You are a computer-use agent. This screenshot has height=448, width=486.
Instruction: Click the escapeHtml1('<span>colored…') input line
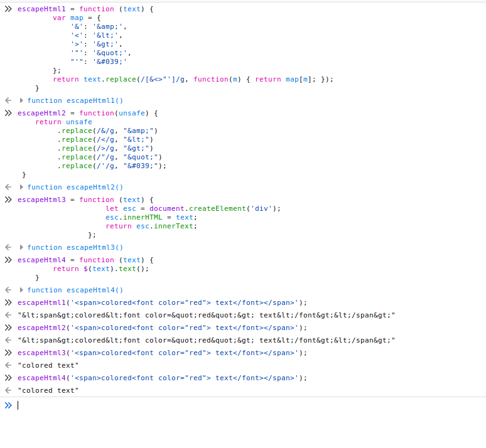[x=162, y=302]
